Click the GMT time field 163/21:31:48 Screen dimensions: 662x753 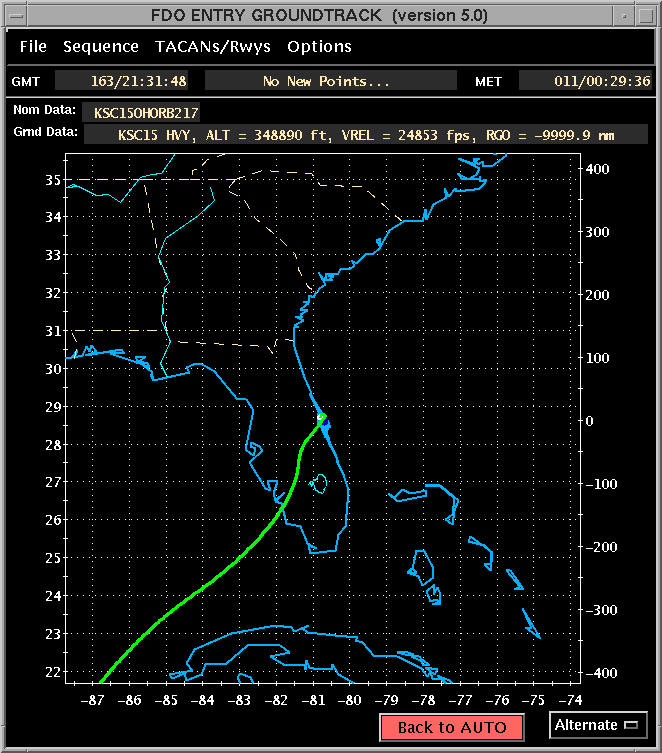pos(121,81)
